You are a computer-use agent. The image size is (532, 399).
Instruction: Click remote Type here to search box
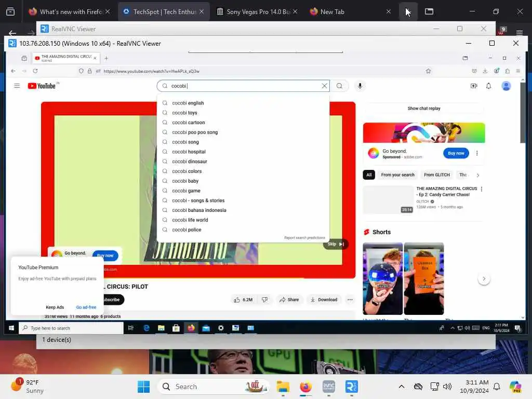[71, 328]
